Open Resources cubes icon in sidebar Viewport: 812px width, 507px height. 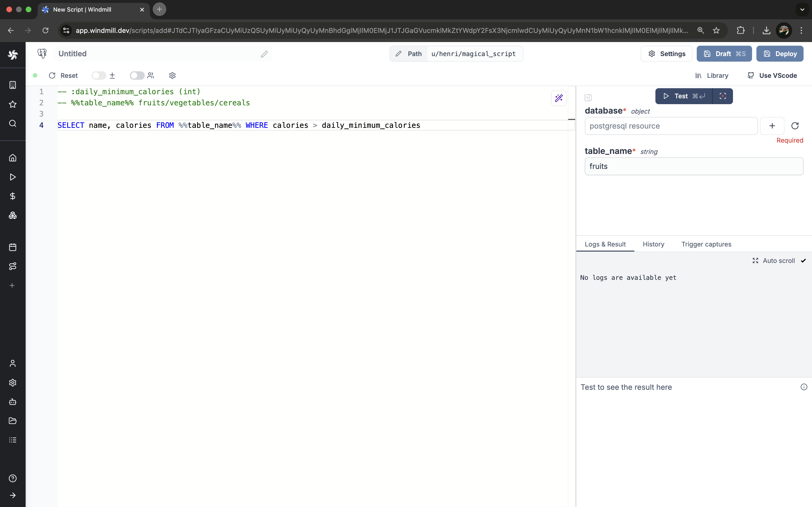pos(13,216)
